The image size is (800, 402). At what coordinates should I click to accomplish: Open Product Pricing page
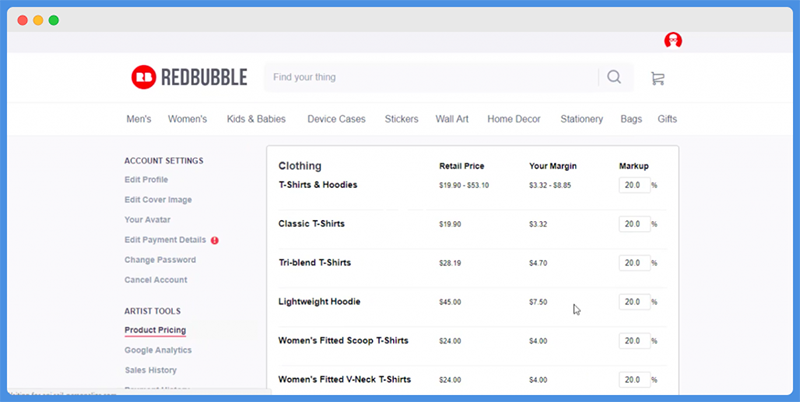[155, 330]
